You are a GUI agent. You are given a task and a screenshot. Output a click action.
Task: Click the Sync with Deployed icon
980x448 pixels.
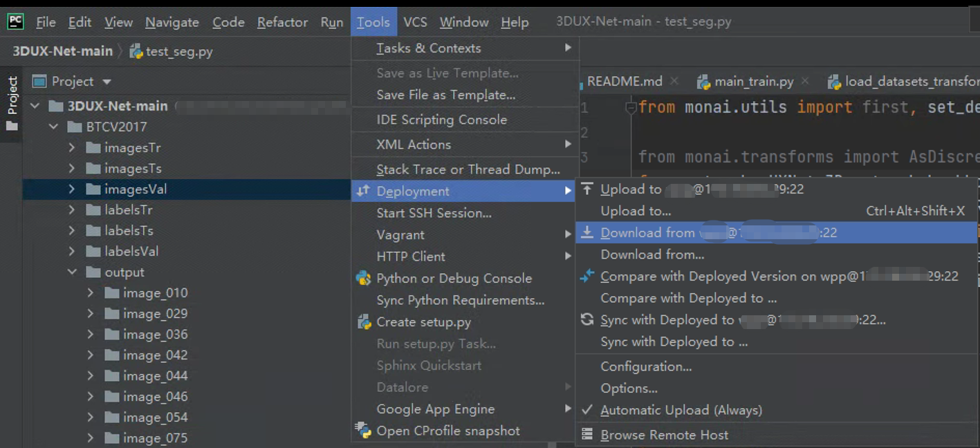coord(587,319)
